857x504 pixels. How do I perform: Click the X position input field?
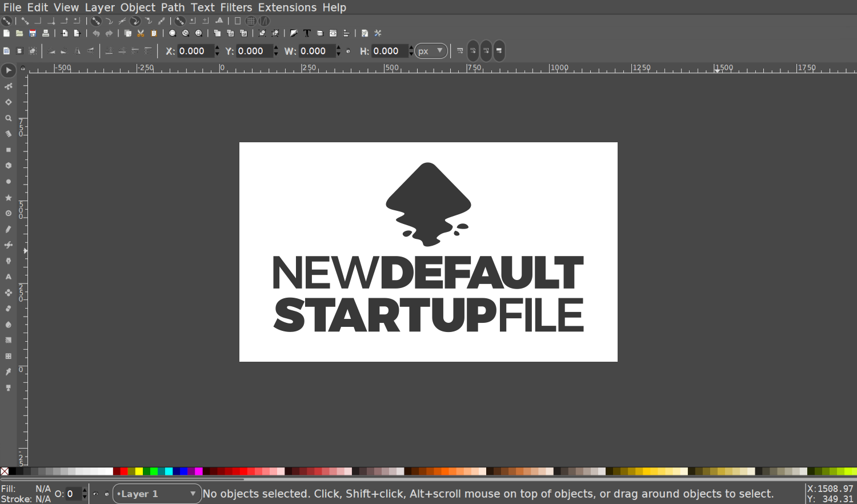pos(195,51)
